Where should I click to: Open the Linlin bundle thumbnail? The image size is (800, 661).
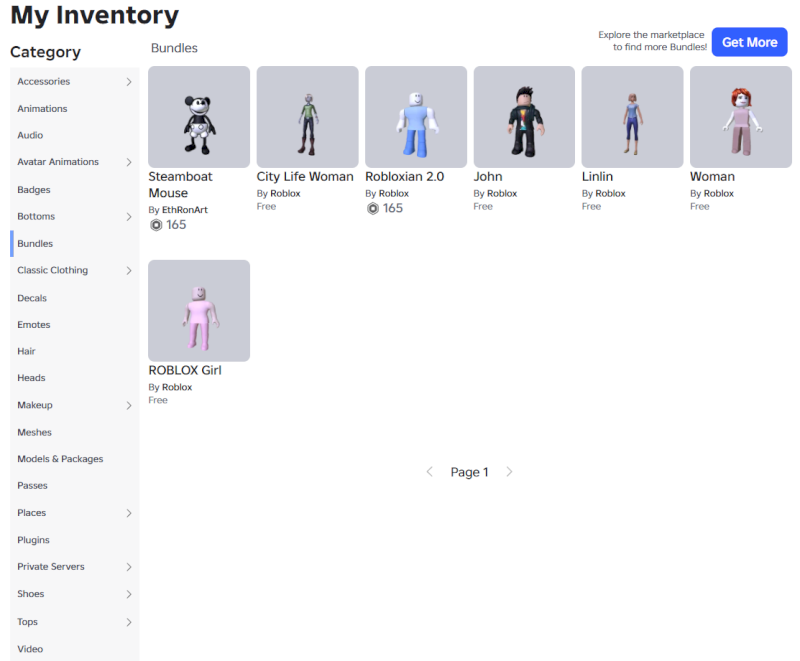(x=632, y=117)
